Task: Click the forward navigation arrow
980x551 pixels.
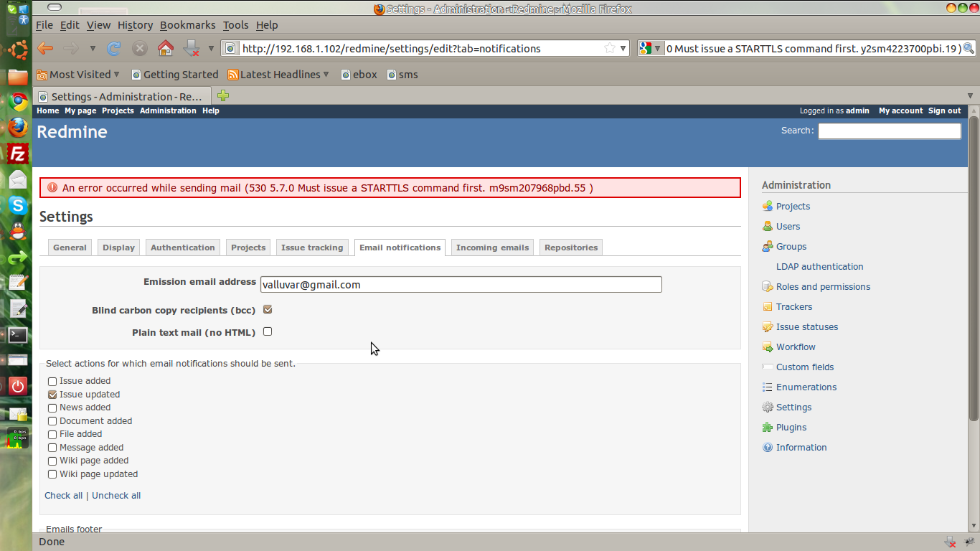Action: (x=70, y=49)
